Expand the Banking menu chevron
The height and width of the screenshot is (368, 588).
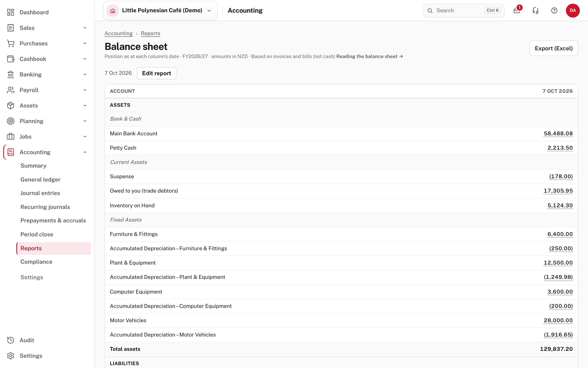85,74
